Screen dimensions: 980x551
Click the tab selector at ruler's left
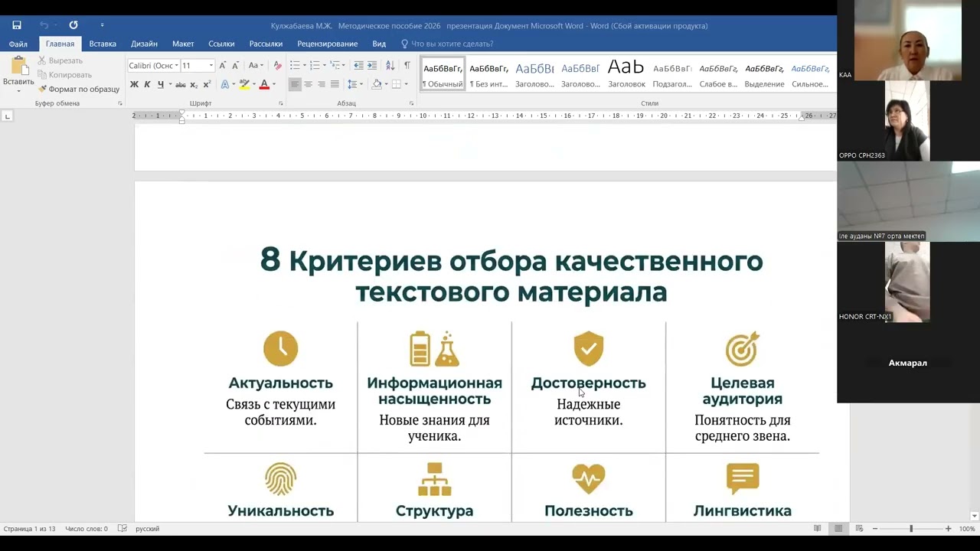(8, 116)
